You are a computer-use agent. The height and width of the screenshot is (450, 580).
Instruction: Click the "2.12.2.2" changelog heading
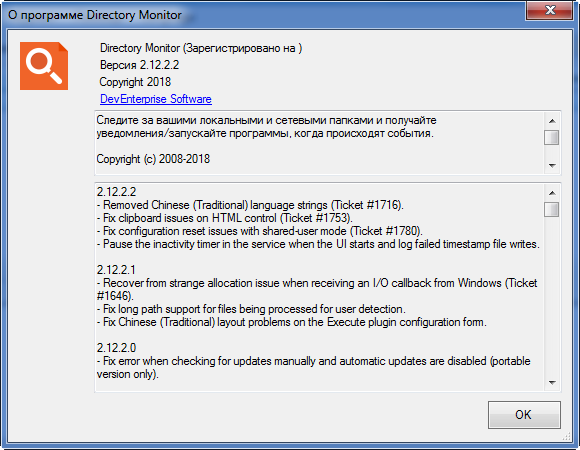(x=117, y=192)
